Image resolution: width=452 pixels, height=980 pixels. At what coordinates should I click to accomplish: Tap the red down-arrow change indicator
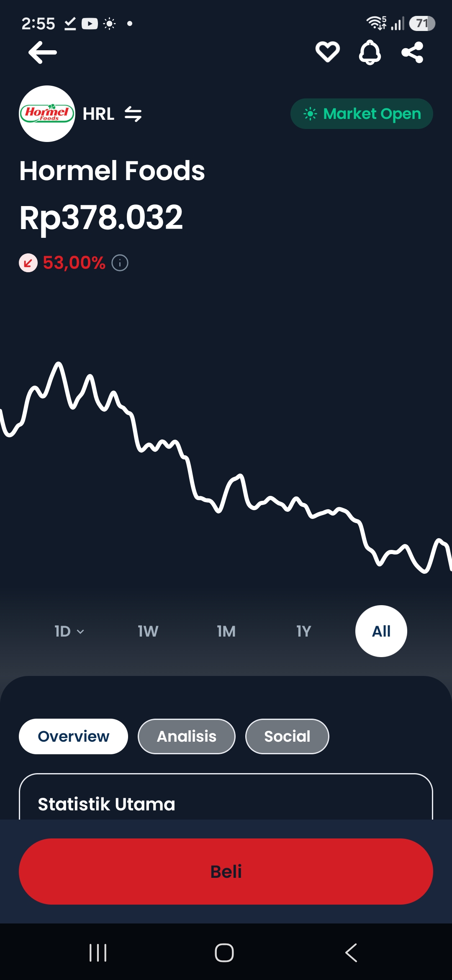(28, 263)
